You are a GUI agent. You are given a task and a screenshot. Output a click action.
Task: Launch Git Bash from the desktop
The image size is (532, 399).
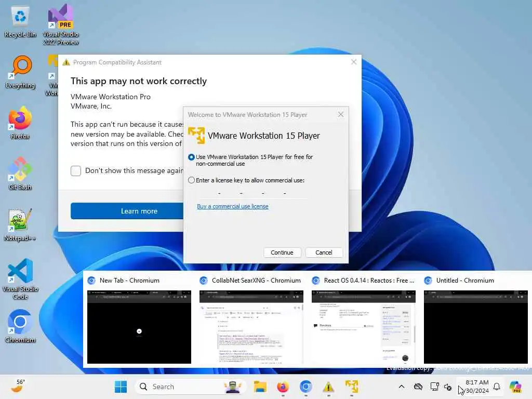pos(20,174)
